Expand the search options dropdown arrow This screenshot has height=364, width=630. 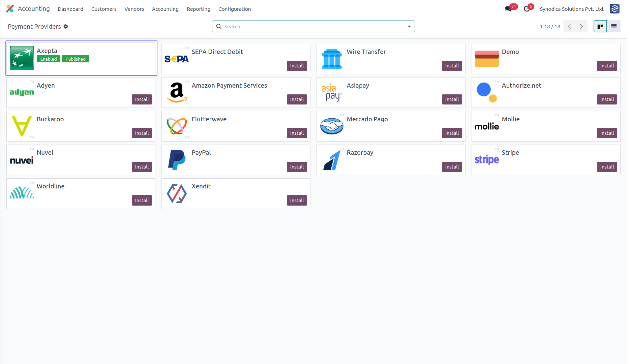click(x=409, y=26)
